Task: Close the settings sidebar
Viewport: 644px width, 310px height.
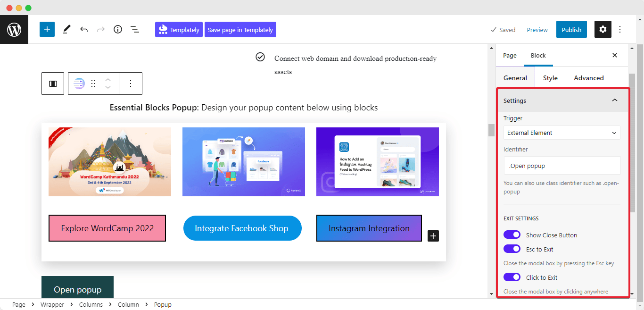Action: point(615,55)
